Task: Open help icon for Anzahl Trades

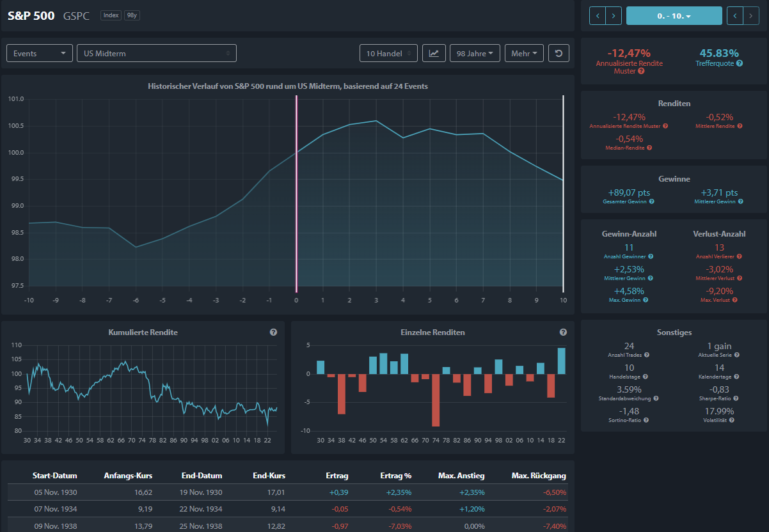Action: click(647, 355)
